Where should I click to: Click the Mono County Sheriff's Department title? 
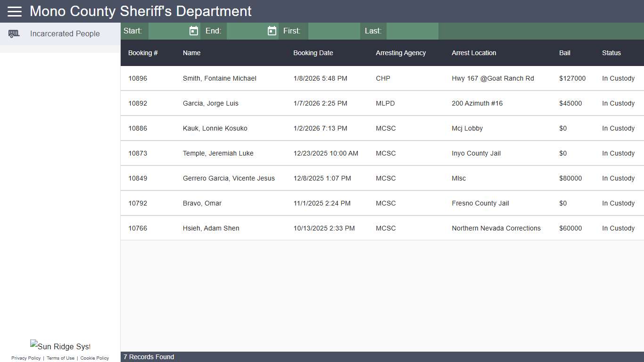(140, 11)
